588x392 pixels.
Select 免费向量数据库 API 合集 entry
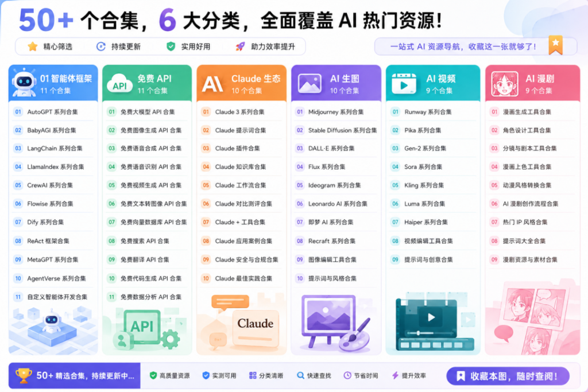coord(147,222)
